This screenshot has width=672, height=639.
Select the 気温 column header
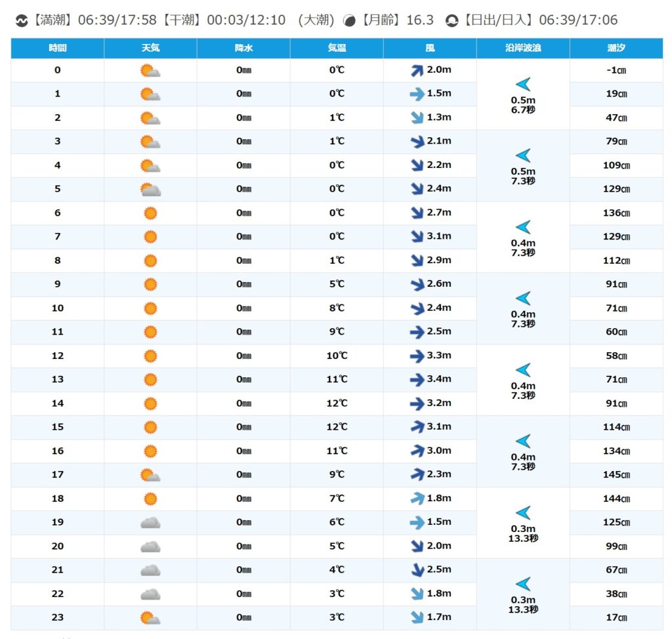click(337, 49)
